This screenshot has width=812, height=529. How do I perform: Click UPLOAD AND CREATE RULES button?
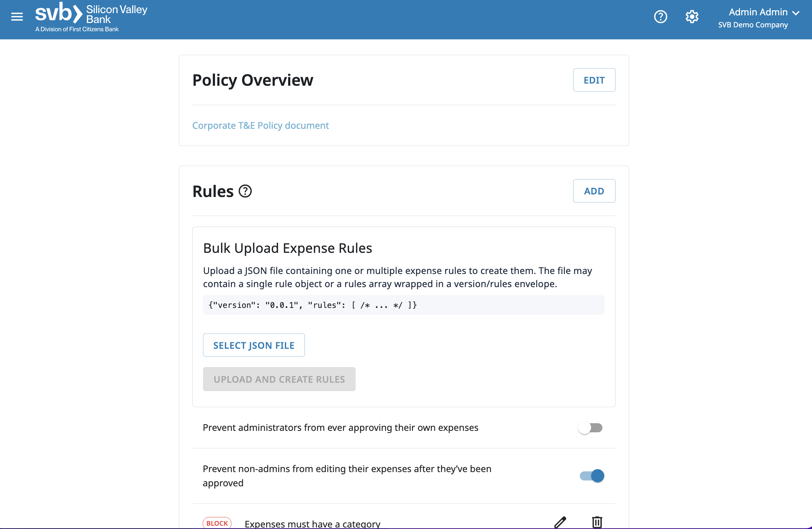[279, 379]
